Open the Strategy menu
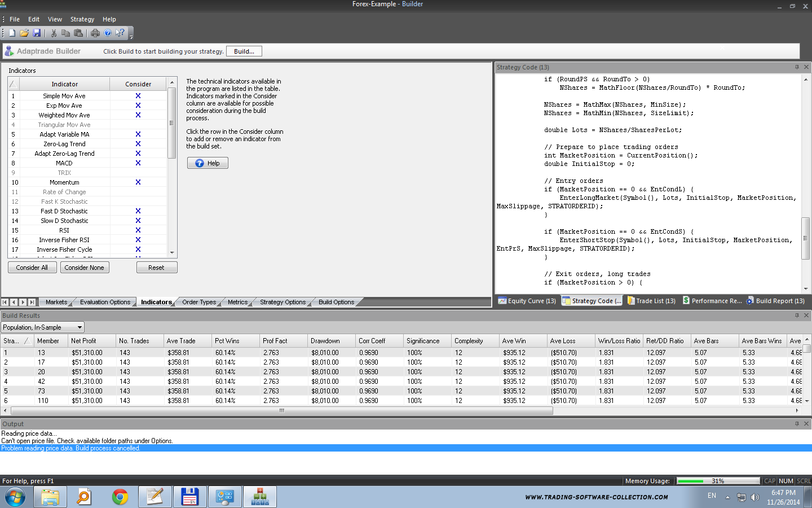This screenshot has height=508, width=812. point(82,19)
